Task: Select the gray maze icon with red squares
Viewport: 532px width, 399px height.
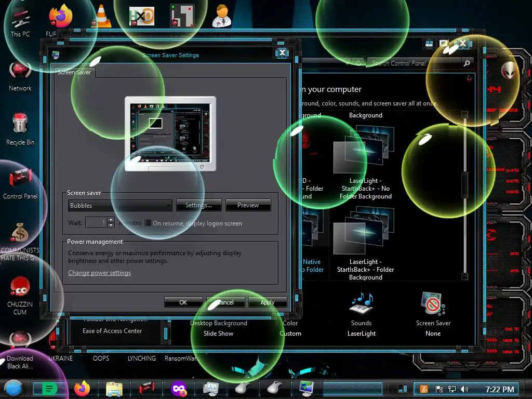Action: coord(182,16)
